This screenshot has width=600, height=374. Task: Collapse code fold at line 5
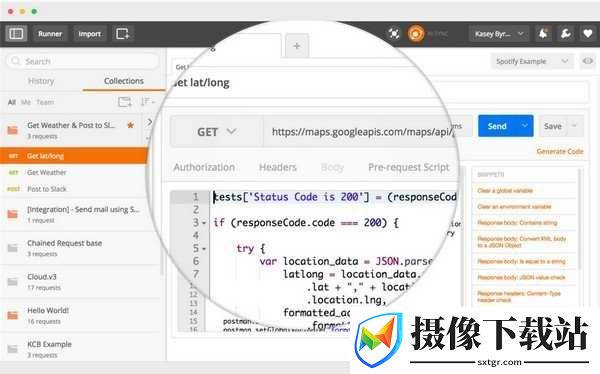click(204, 249)
